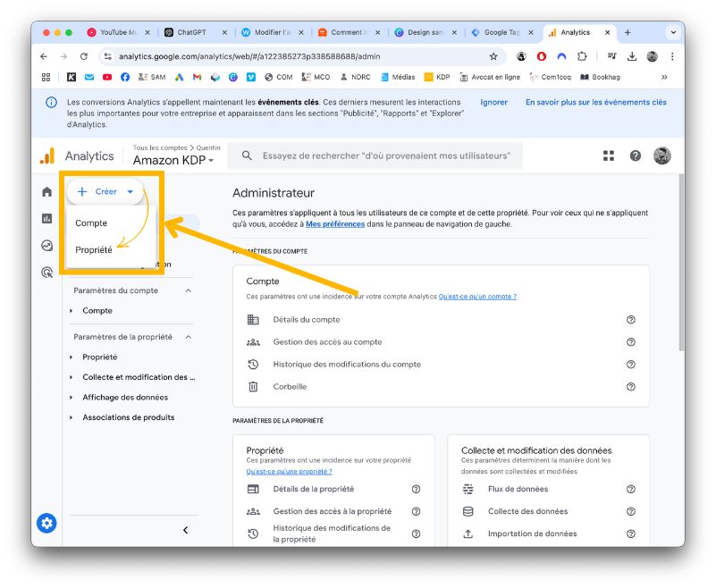Screen dimensions: 716x588
Task: Expand the Propriété tree item in sidebar
Action: (72, 357)
